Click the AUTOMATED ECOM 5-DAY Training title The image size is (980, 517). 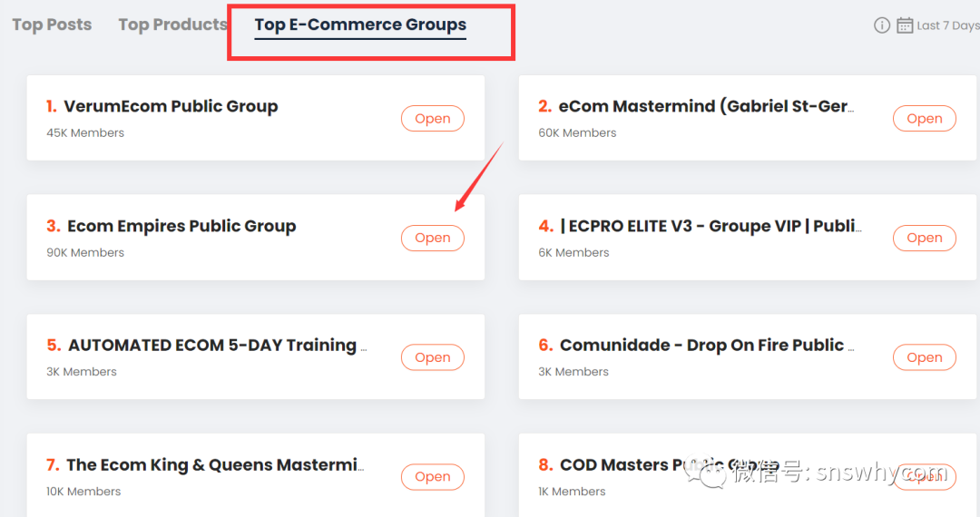tap(217, 345)
